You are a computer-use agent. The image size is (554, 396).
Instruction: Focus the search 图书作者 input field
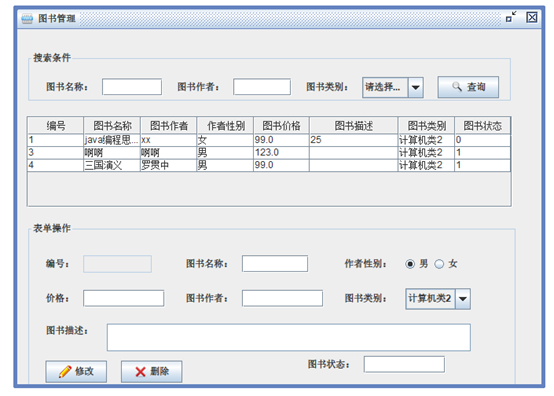click(262, 87)
